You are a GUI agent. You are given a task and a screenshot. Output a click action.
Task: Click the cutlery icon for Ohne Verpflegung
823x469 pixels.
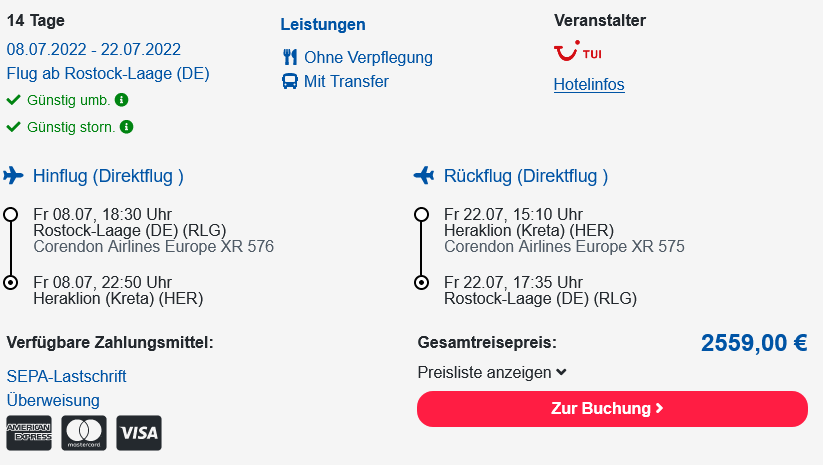pyautogui.click(x=290, y=57)
